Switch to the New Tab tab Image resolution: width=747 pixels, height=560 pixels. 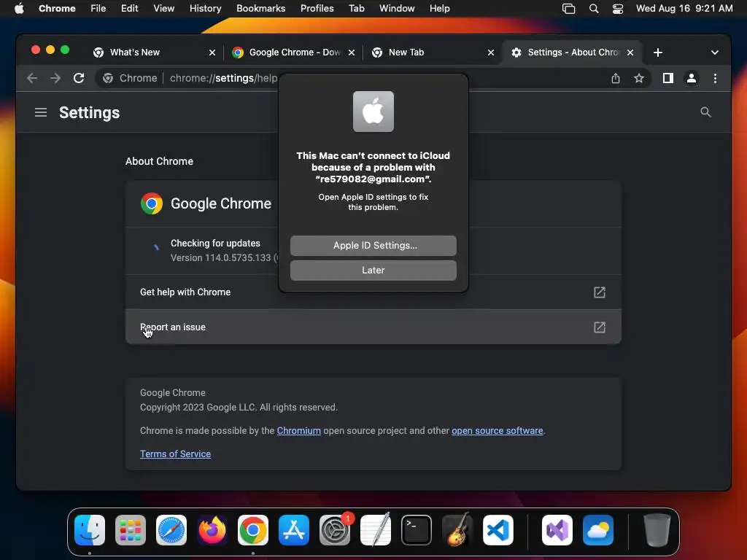click(x=431, y=52)
